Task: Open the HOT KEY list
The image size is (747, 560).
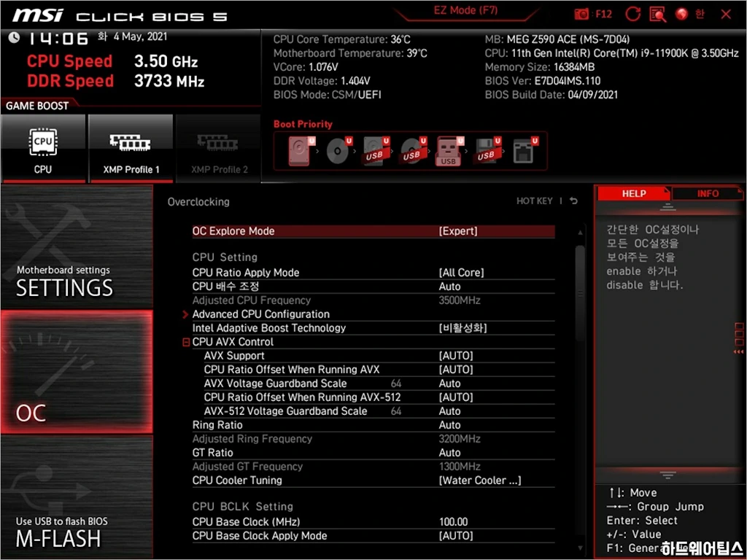Action: coord(534,201)
